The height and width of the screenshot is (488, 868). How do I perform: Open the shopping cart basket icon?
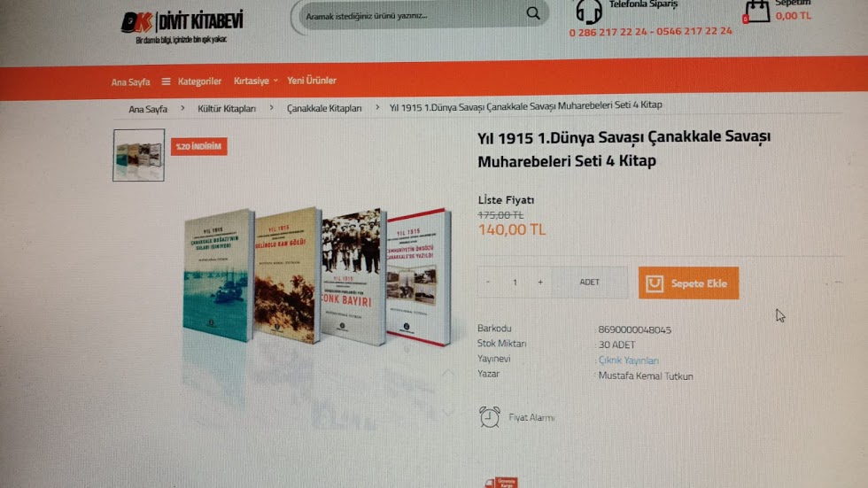[756, 12]
